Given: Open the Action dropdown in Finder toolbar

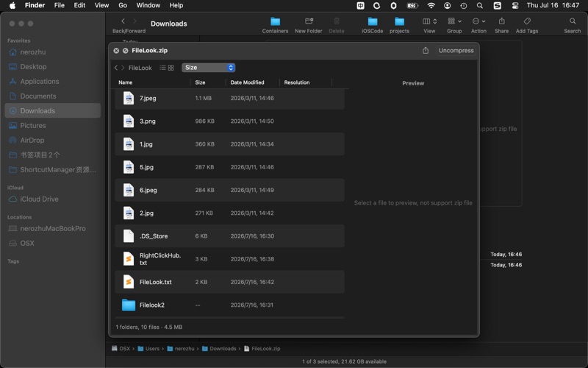Looking at the screenshot, I should 478,21.
